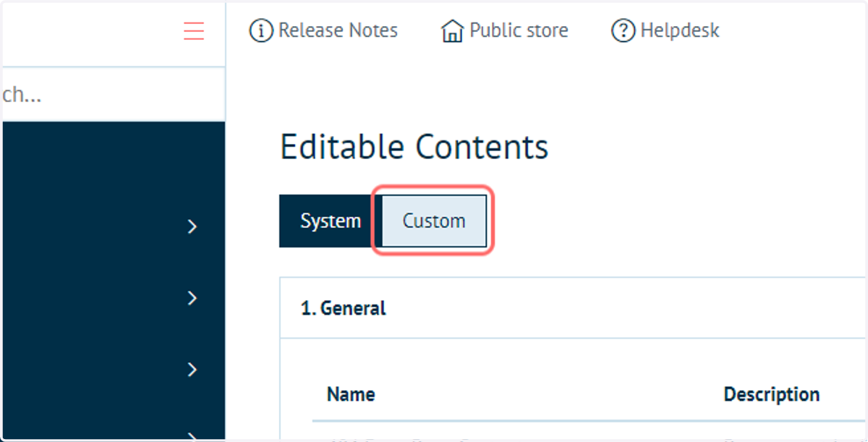This screenshot has height=442, width=868.
Task: Expand the third sidebar chevron
Action: (x=192, y=370)
